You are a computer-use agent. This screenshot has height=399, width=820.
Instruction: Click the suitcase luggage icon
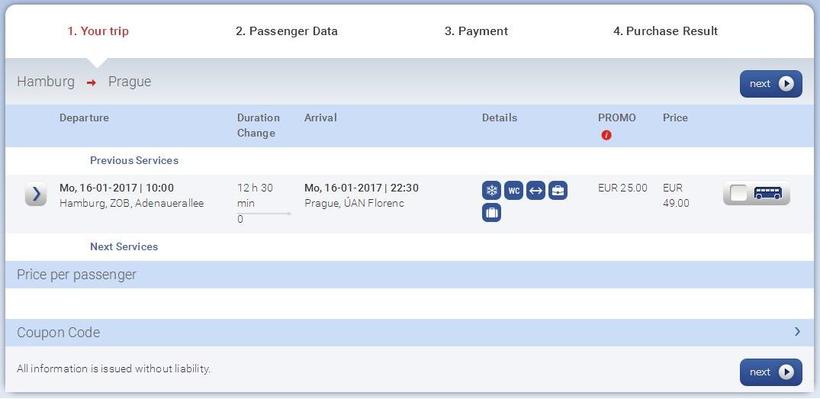point(492,213)
